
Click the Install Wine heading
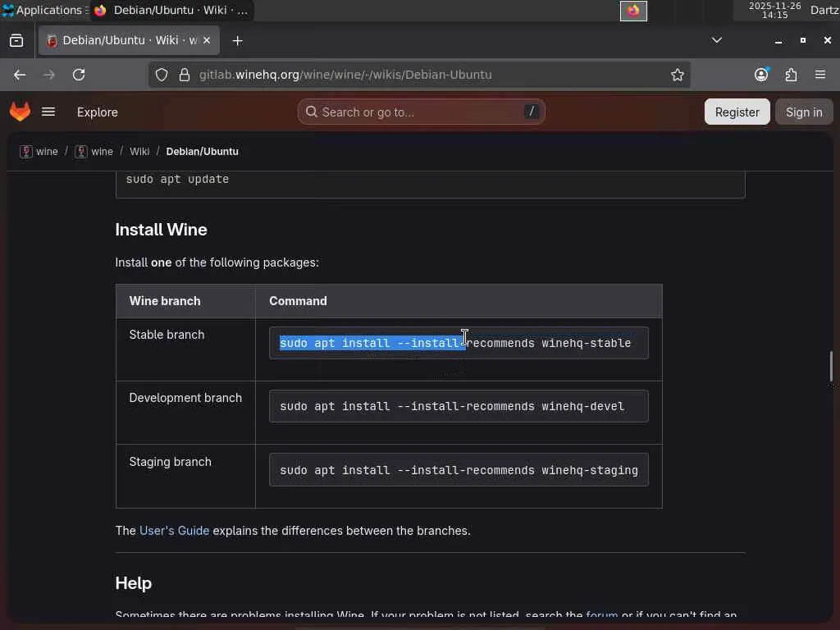162,230
